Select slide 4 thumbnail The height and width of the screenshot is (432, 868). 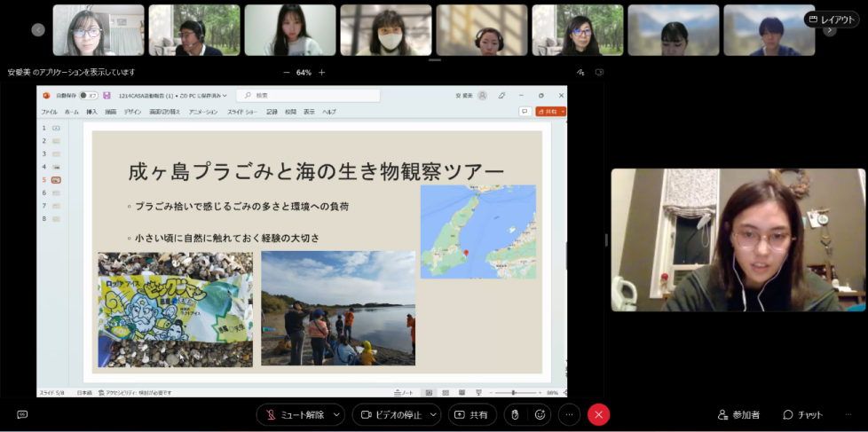pos(56,167)
